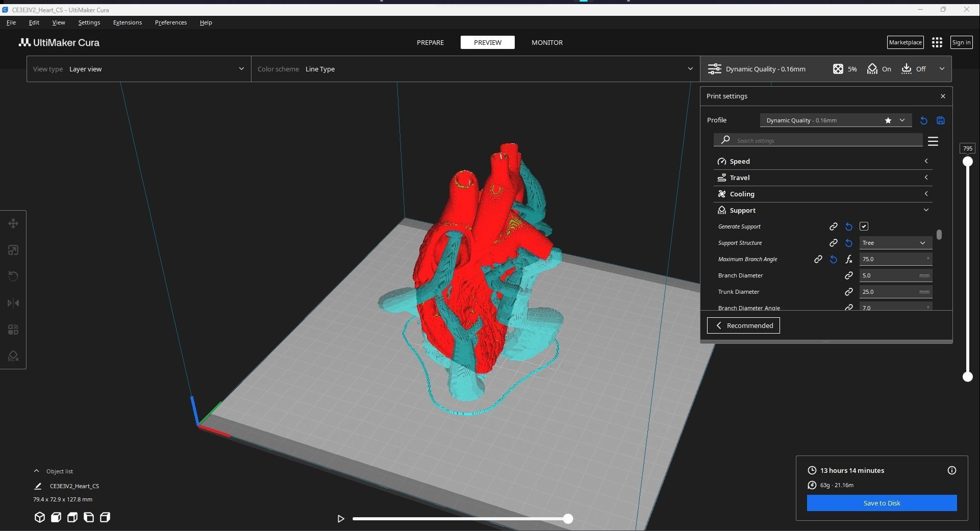The height and width of the screenshot is (531, 980).
Task: Open the Profile Dynamic Quality dropdown
Action: 836,120
